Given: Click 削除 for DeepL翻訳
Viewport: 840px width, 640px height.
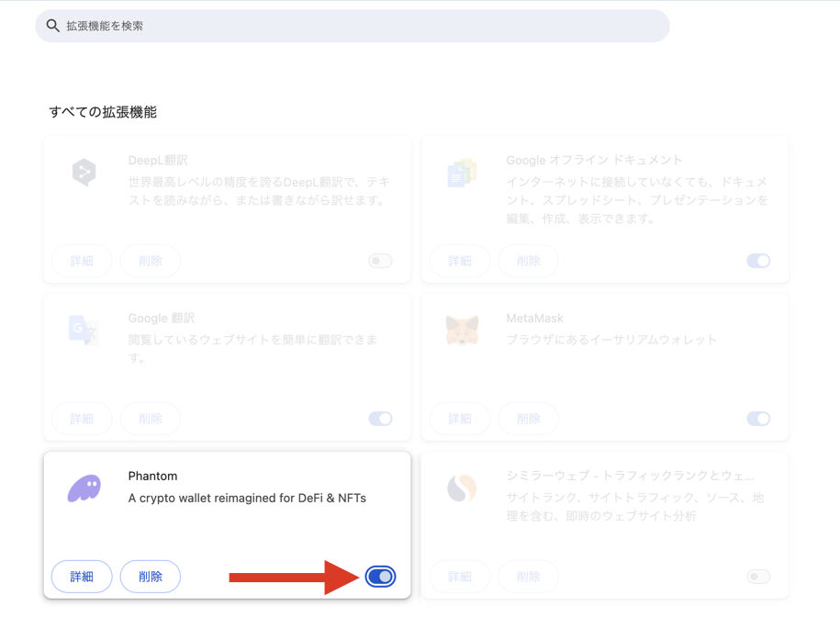Looking at the screenshot, I should [151, 261].
